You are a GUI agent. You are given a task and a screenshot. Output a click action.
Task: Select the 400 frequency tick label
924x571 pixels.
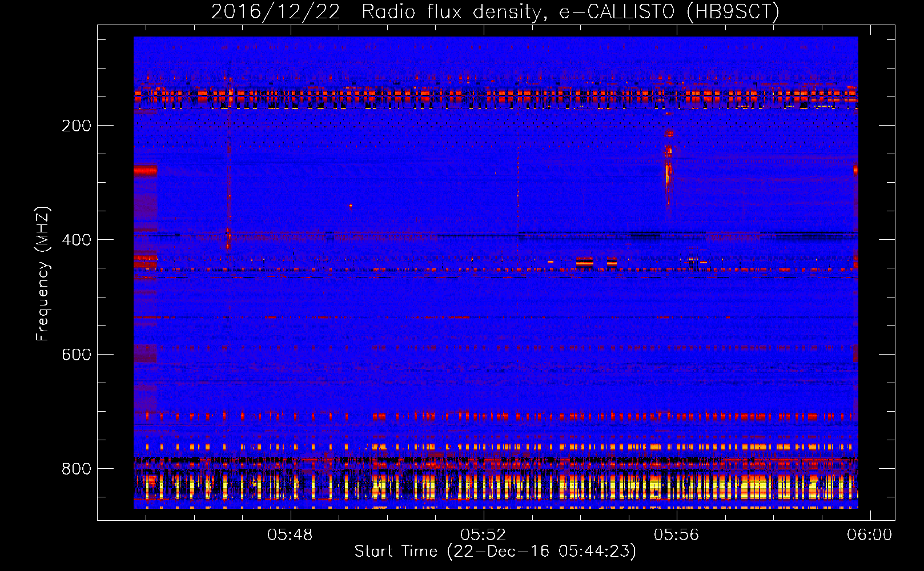click(77, 240)
